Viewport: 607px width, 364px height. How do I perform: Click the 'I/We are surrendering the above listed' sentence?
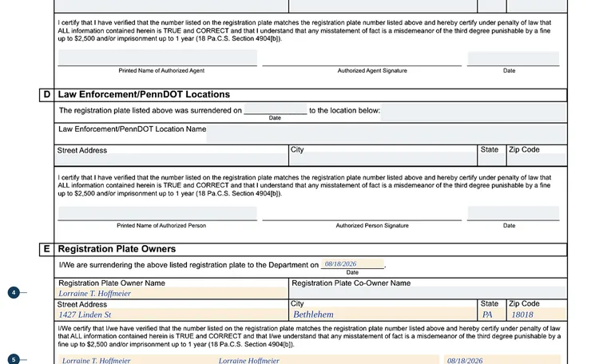188,265
